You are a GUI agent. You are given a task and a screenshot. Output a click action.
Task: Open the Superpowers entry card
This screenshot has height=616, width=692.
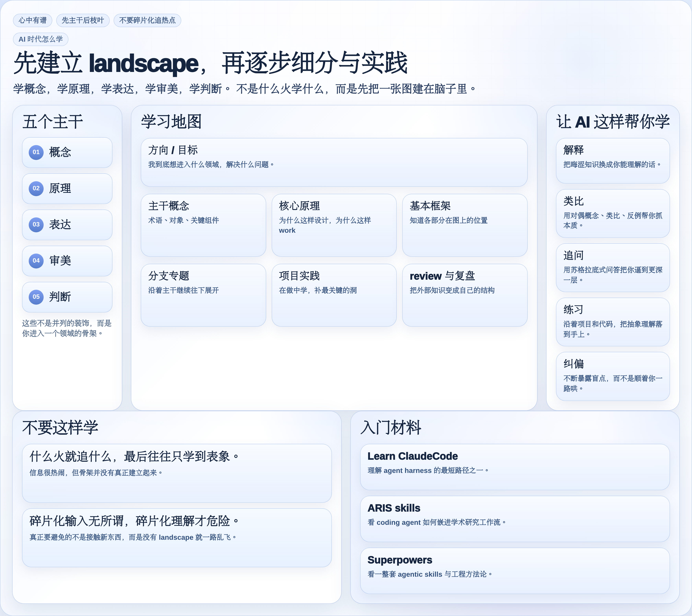(515, 570)
